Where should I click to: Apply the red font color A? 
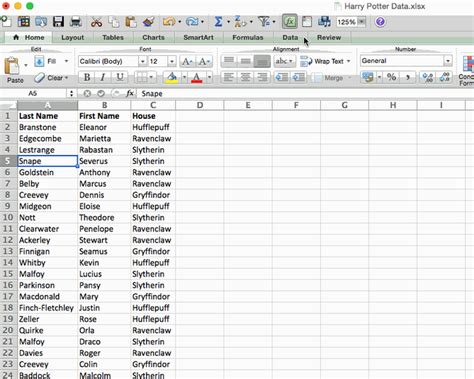click(197, 77)
